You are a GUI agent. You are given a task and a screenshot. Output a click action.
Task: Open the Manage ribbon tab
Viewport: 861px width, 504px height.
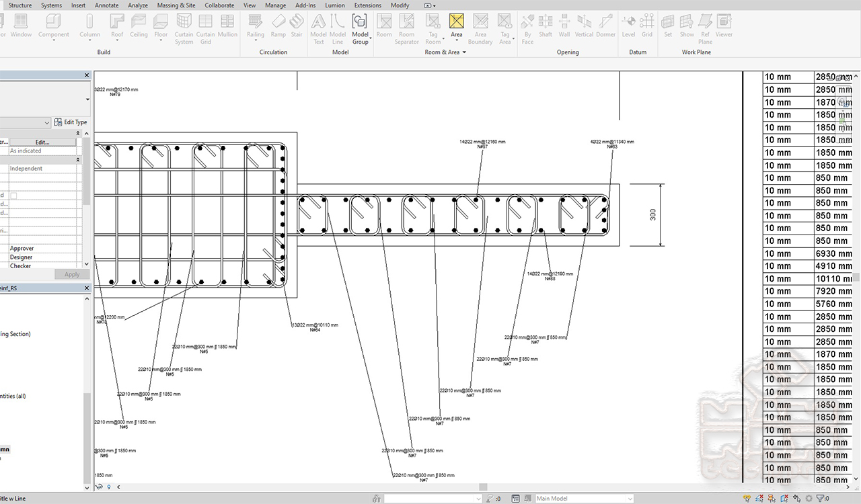[x=275, y=5]
